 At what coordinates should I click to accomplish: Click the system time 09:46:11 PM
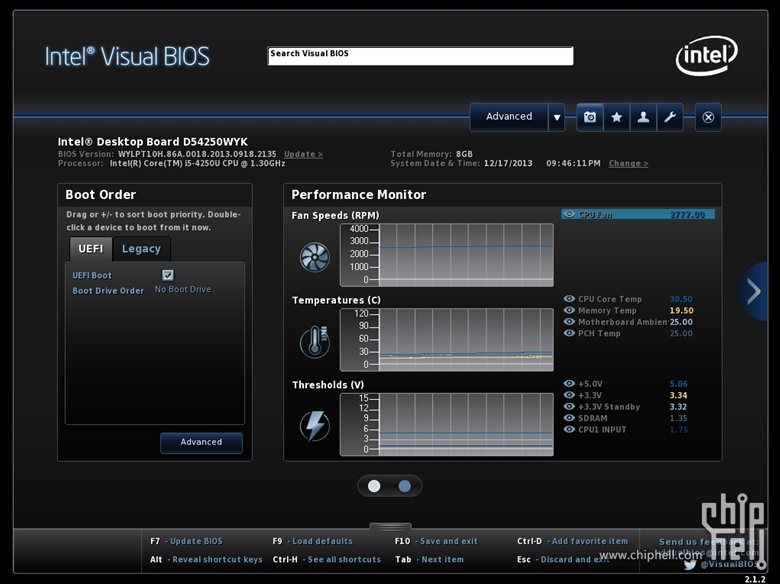coord(573,163)
